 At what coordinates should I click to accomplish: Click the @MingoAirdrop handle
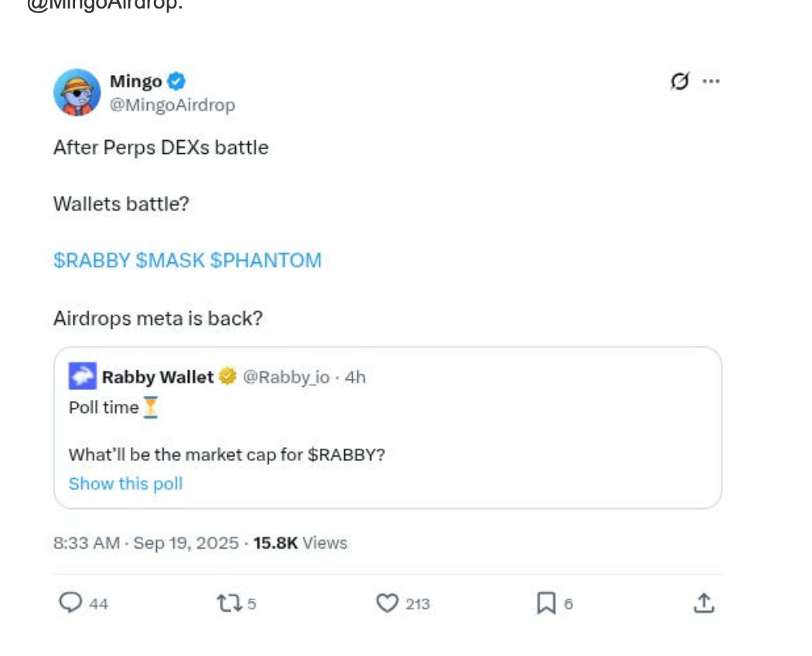point(172,104)
